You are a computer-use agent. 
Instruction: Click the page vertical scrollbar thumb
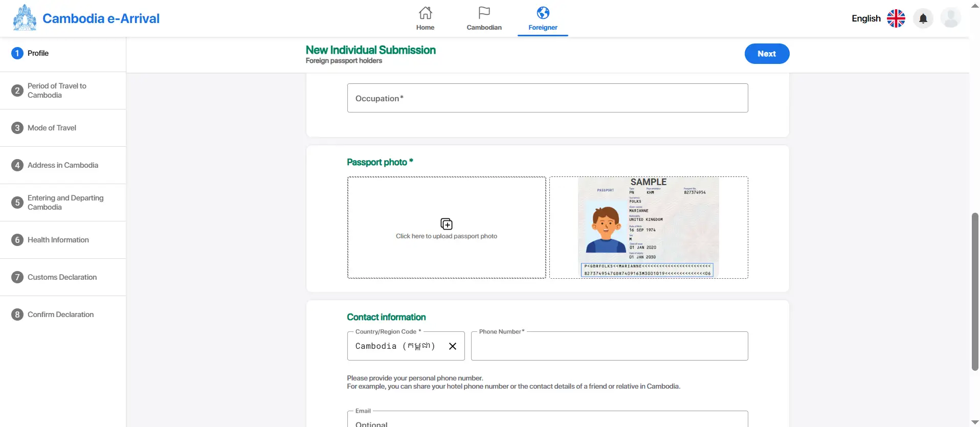975,291
